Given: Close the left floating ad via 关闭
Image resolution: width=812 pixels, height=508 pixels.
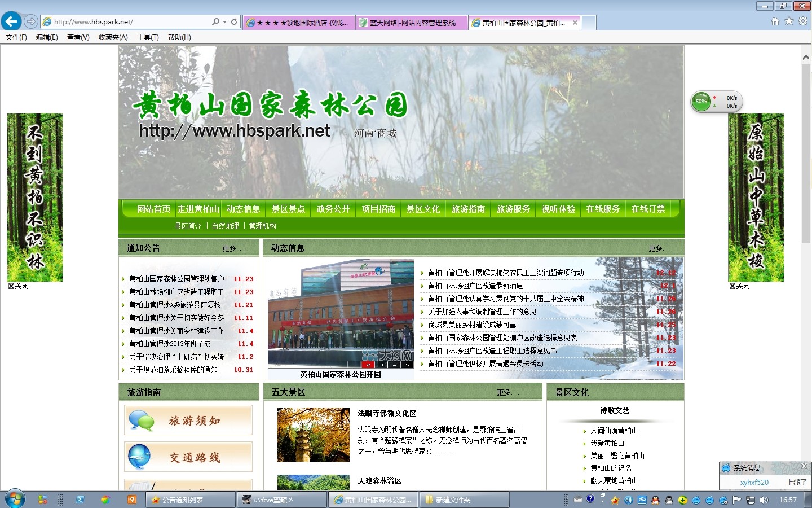Looking at the screenshot, I should [19, 286].
